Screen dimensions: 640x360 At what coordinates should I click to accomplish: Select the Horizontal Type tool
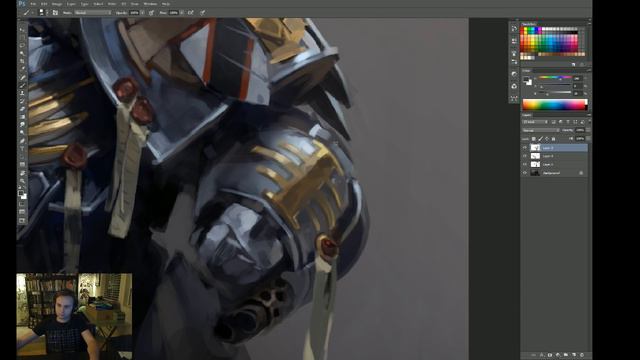coord(22,149)
